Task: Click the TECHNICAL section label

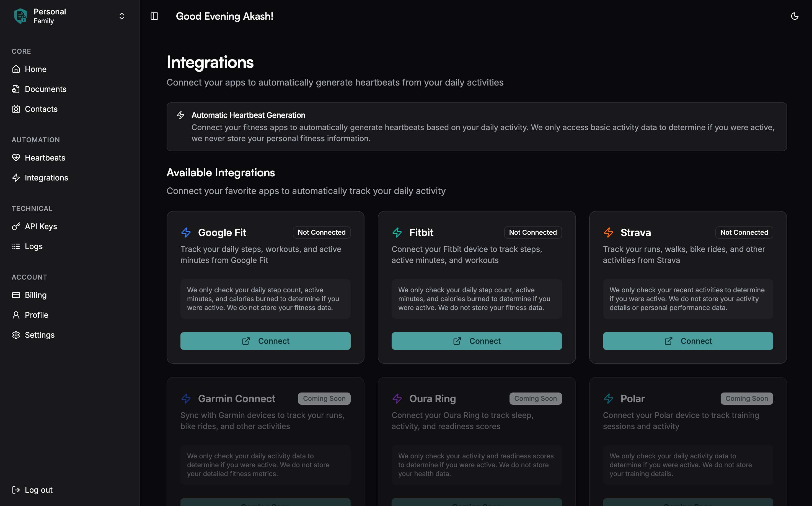Action: 32,208
